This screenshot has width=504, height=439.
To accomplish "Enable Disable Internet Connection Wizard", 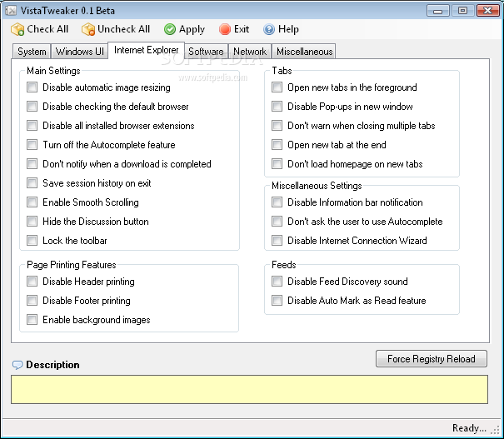I will pos(277,241).
